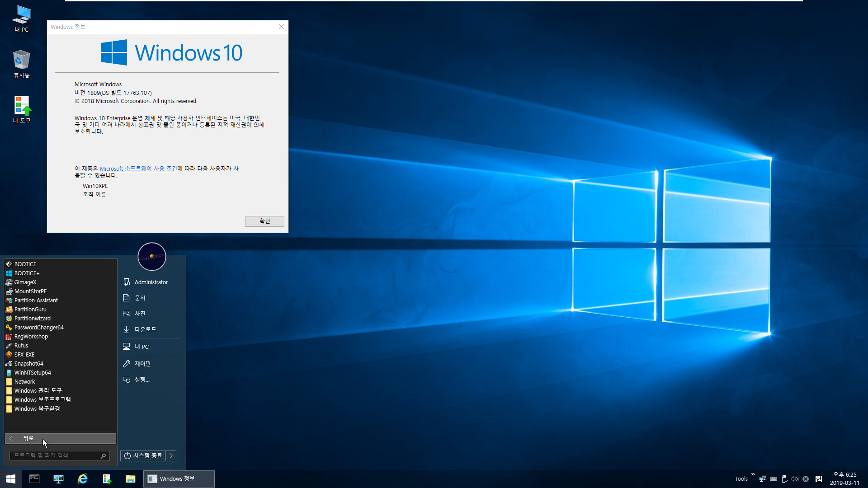The image size is (868, 488).
Task: Click 확인 in Windows 정보 dialog
Action: (265, 221)
